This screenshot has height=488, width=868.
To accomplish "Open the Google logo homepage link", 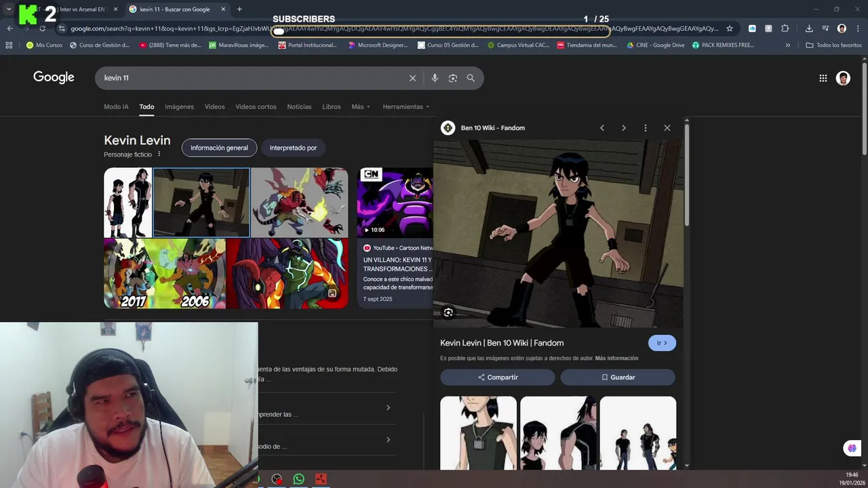I will coord(54,77).
